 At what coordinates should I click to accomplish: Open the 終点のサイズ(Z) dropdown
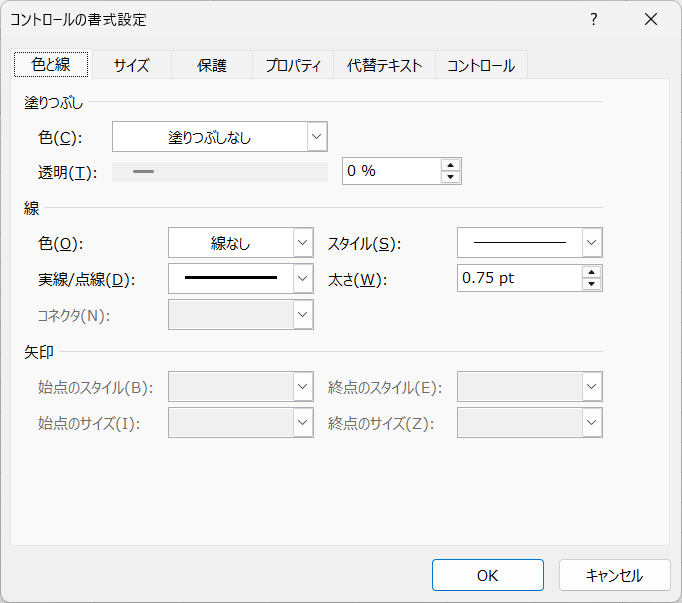pyautogui.click(x=529, y=422)
